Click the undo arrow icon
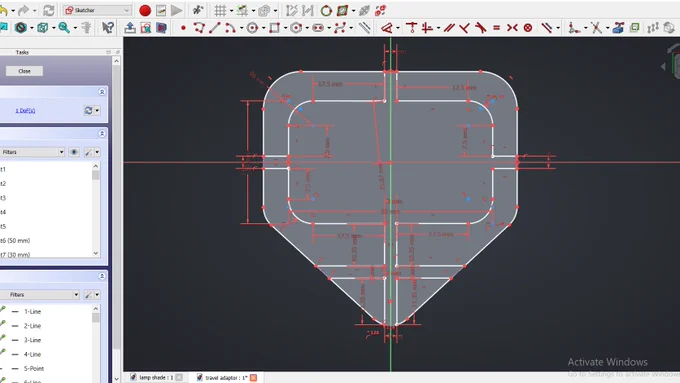The width and height of the screenshot is (680, 383). [x=4, y=10]
